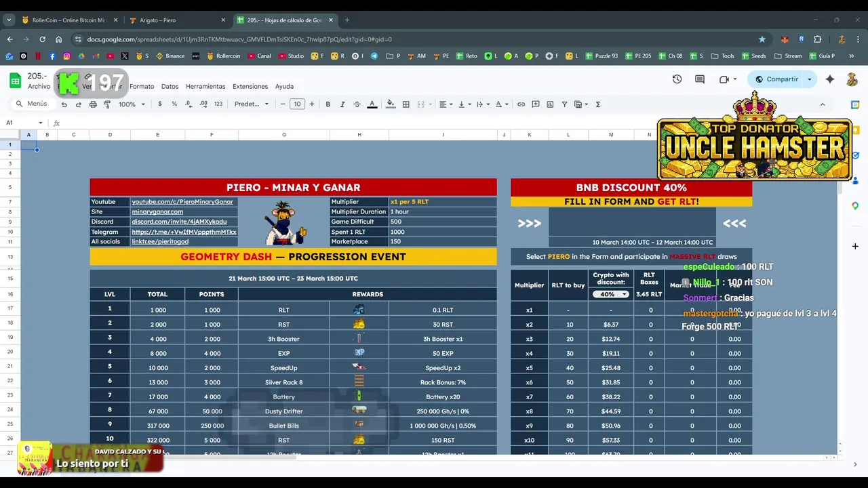Open youtube.com/c/PieroMinaryGanar link
This screenshot has width=868, height=488.
182,201
